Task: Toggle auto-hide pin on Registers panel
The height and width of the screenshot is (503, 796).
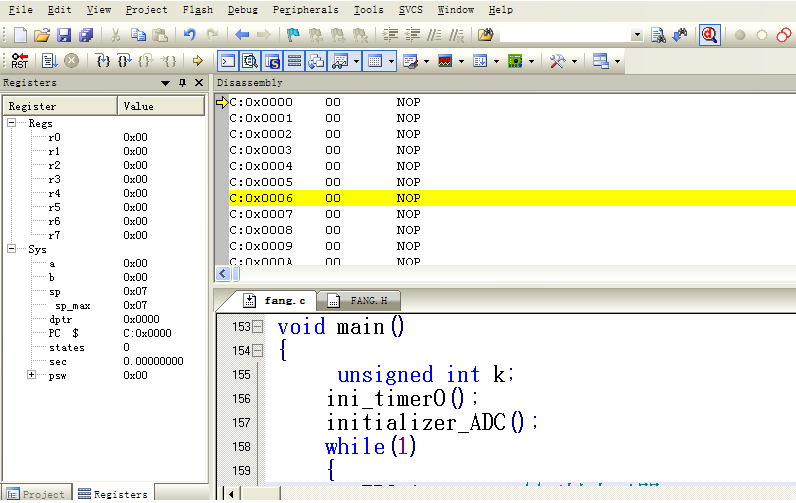Action: point(182,83)
